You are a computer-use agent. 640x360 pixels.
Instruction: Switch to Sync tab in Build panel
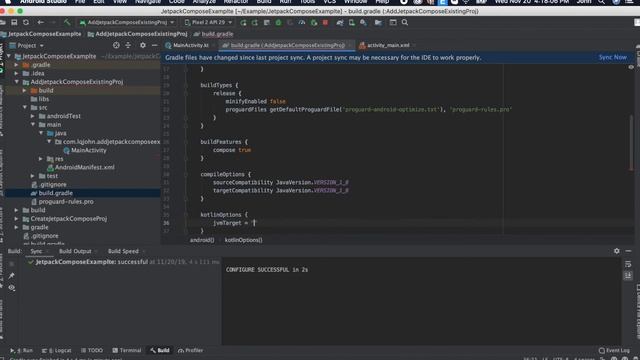(36, 251)
